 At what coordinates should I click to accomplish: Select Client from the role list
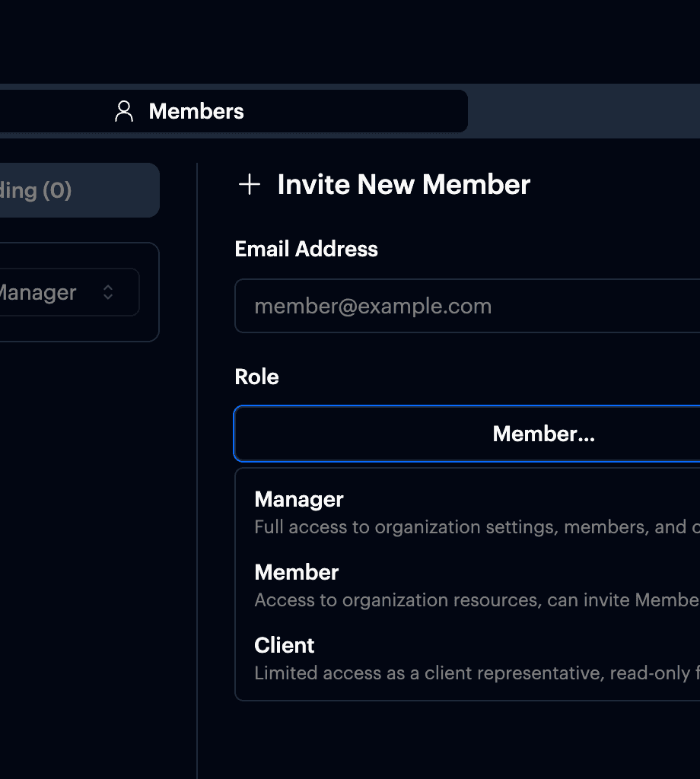coord(285,645)
